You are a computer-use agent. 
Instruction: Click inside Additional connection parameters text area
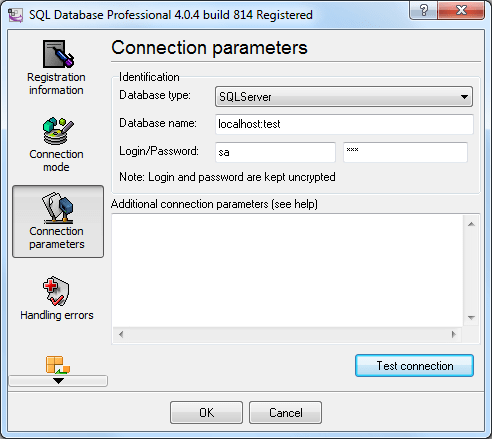click(x=287, y=270)
